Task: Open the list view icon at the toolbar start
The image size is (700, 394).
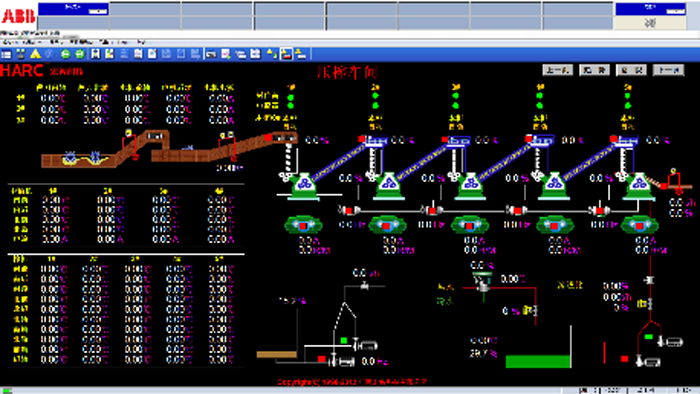Action: tap(6, 54)
